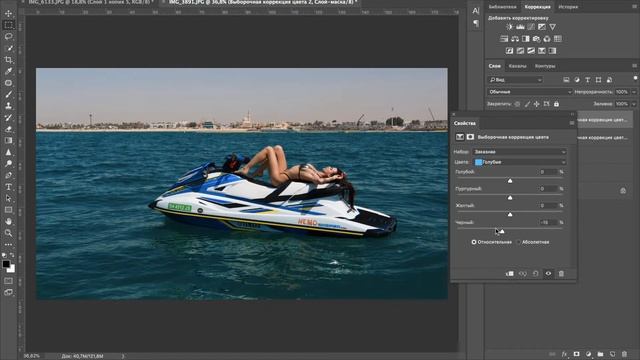640x360 pixels.
Task: Toggle the layer filtering switch
Action: (636, 78)
